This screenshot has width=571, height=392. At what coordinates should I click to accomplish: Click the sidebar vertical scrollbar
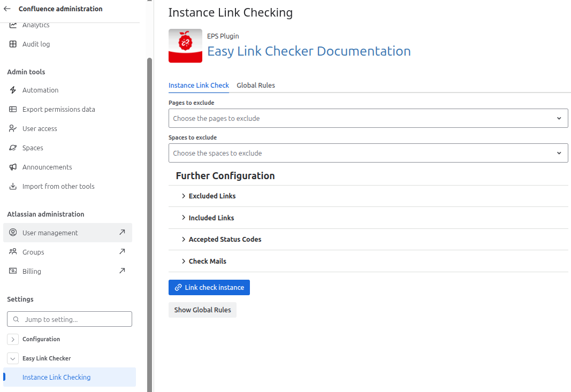(x=149, y=225)
